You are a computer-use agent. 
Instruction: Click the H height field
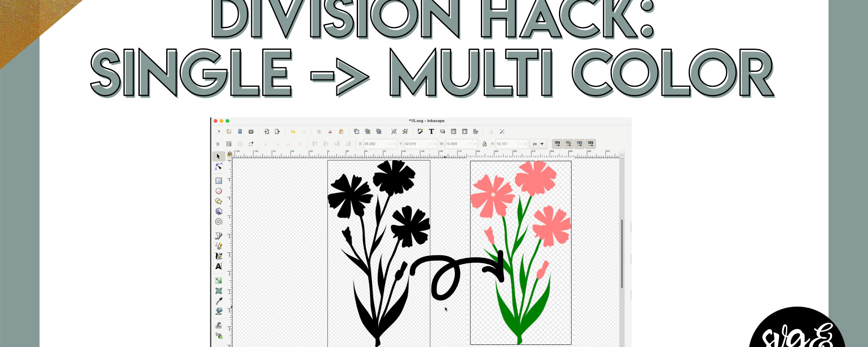pyautogui.click(x=512, y=144)
